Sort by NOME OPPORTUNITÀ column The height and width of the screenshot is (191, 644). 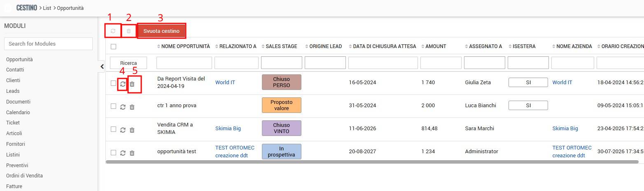[184, 46]
